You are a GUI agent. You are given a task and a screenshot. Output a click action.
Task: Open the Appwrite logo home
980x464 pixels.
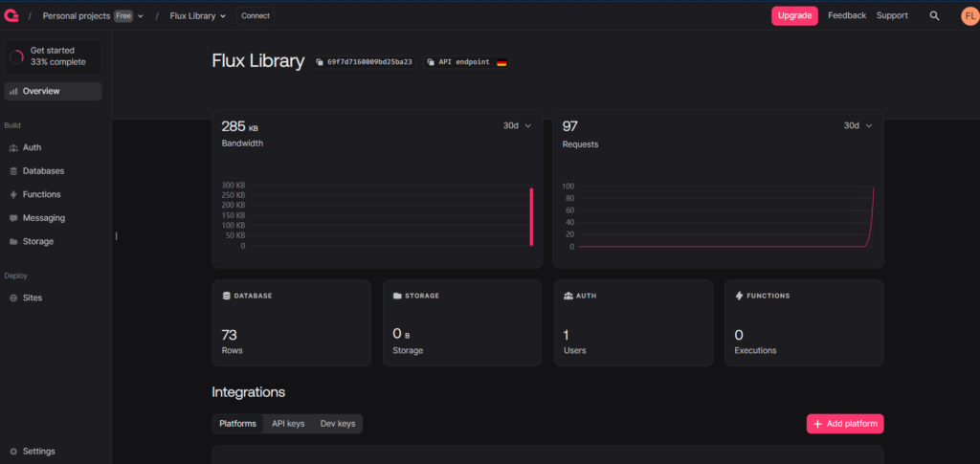tap(11, 15)
